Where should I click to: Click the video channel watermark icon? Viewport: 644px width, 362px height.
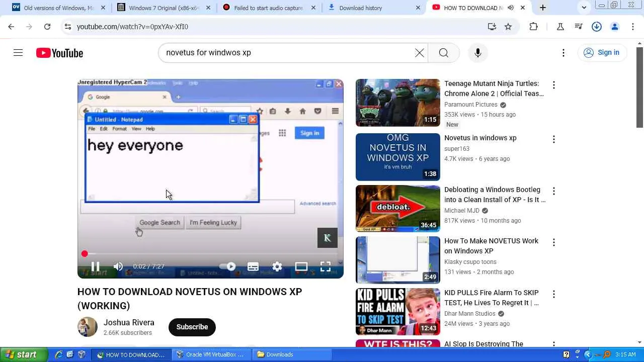tap(328, 238)
